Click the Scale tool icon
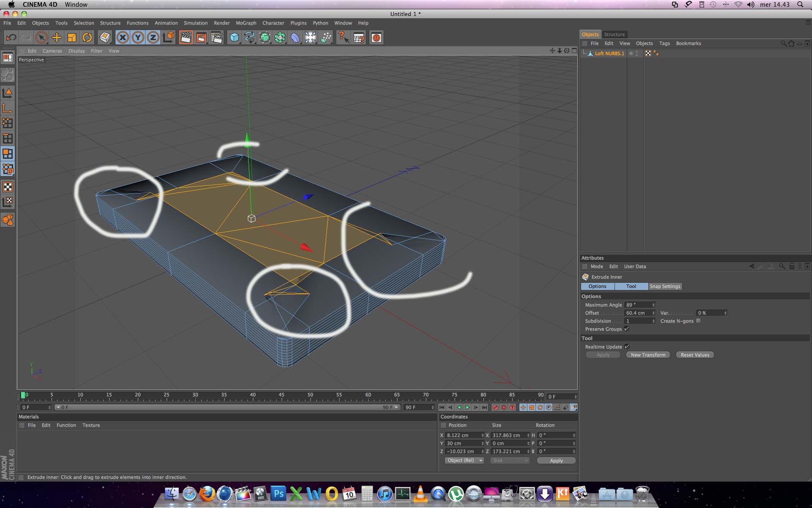The height and width of the screenshot is (508, 812). pos(72,38)
